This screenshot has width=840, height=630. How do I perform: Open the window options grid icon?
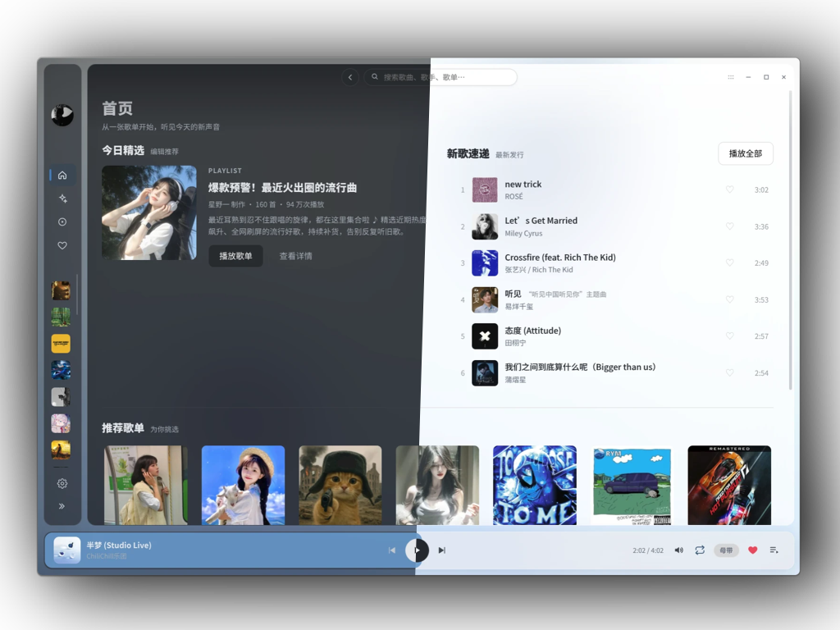(731, 77)
